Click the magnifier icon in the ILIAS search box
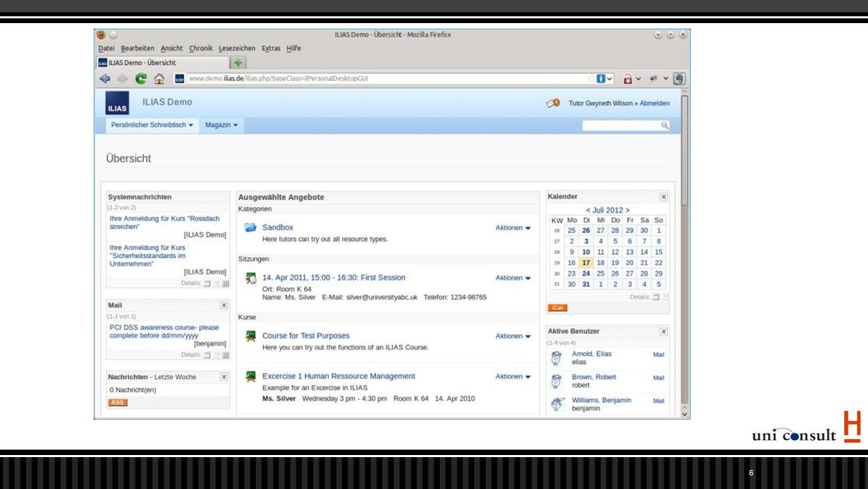The image size is (868, 489). click(x=664, y=125)
